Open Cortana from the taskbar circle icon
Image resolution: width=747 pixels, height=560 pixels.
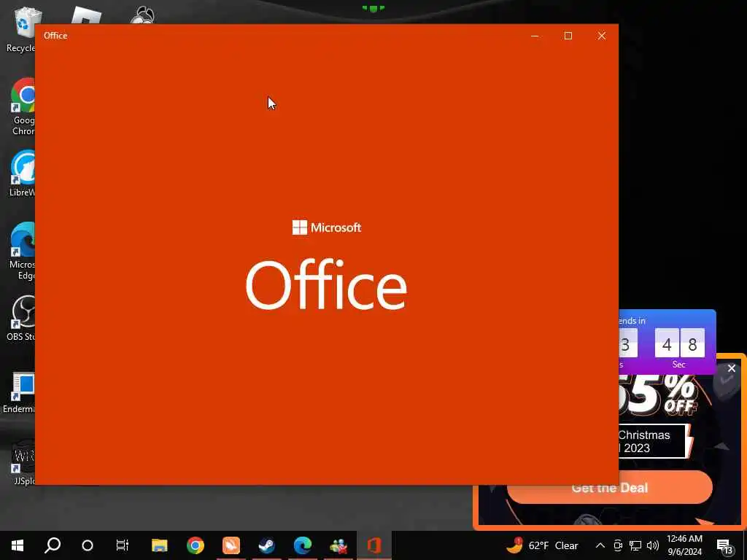click(x=88, y=545)
